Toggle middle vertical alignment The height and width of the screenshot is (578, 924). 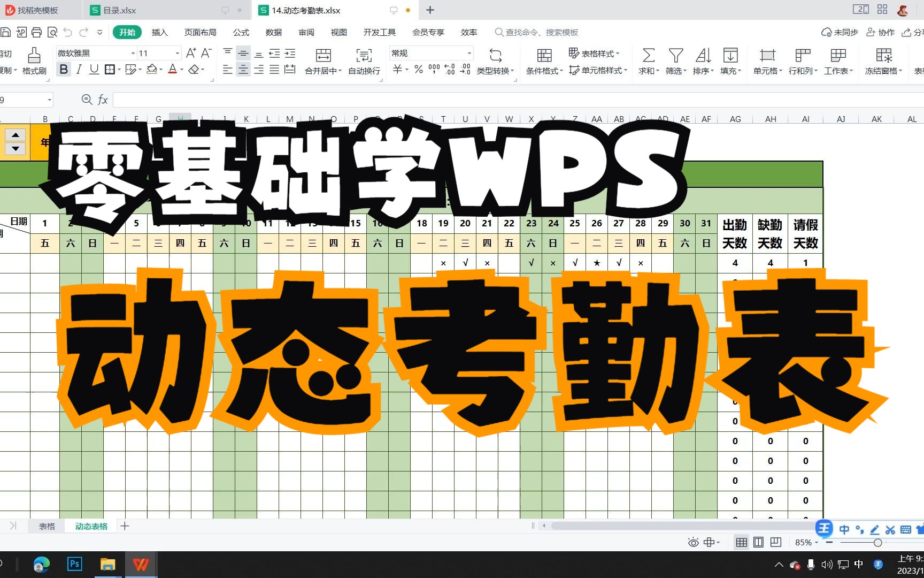(x=243, y=53)
